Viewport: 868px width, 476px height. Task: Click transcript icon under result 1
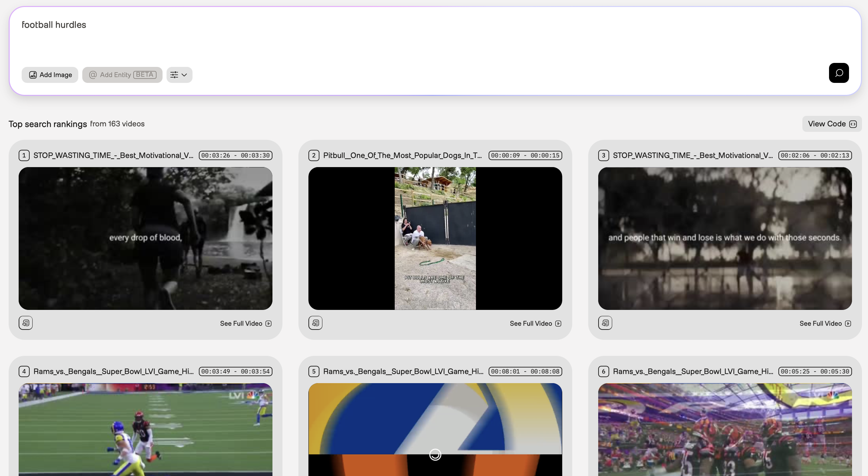tap(26, 323)
